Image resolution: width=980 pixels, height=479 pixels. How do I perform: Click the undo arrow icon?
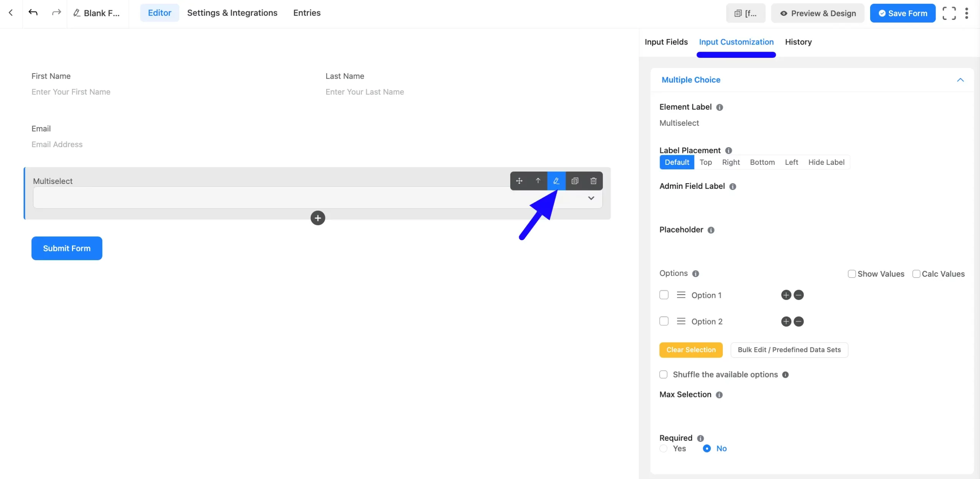tap(33, 13)
